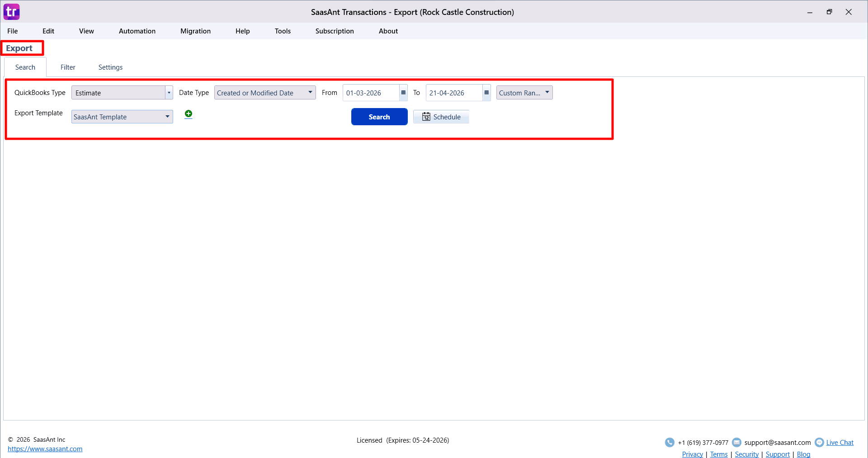Open the Tools menu
The width and height of the screenshot is (868, 458).
pos(283,31)
